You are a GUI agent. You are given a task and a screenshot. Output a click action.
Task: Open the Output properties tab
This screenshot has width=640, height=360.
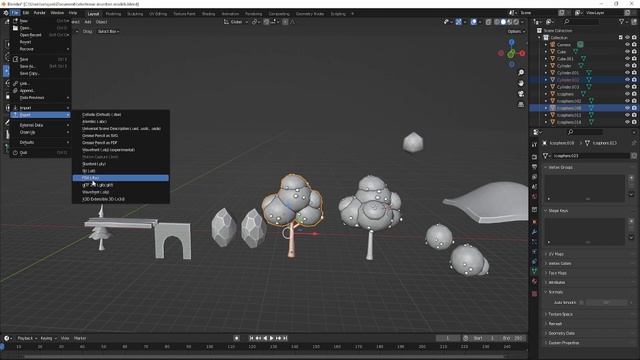pos(534,167)
